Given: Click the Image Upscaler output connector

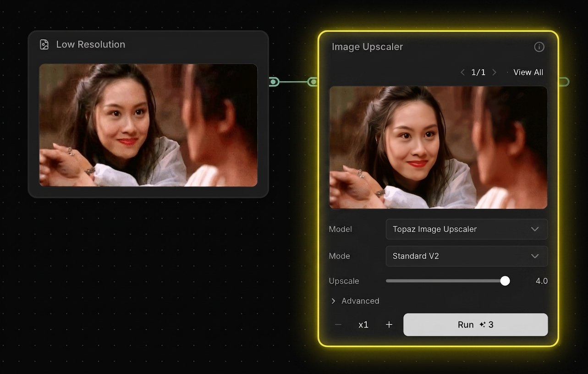Looking at the screenshot, I should 564,82.
